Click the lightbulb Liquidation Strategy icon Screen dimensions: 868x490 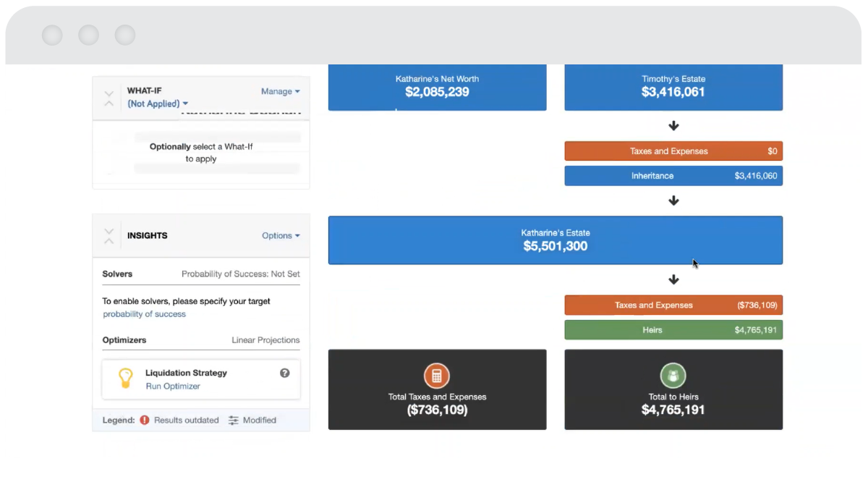[126, 379]
